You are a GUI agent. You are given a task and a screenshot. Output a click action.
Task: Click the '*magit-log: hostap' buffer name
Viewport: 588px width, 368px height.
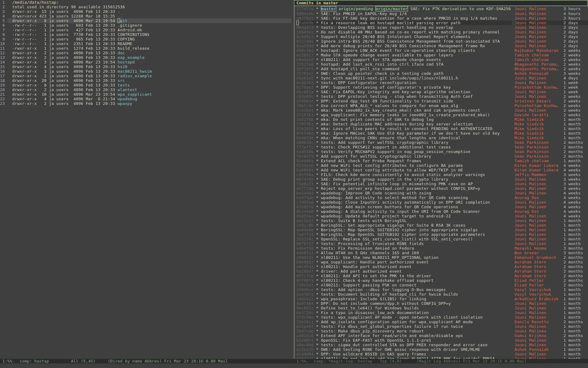[x=350, y=361]
